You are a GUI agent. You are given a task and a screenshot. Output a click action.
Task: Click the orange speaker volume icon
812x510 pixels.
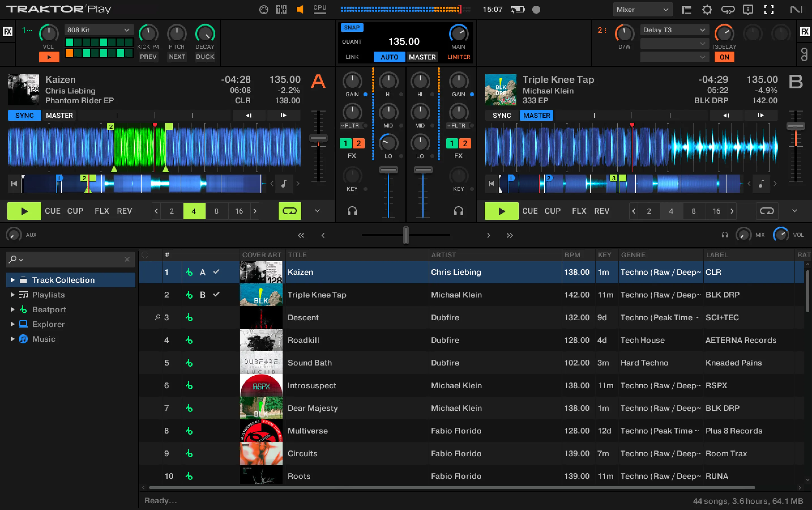pos(299,9)
